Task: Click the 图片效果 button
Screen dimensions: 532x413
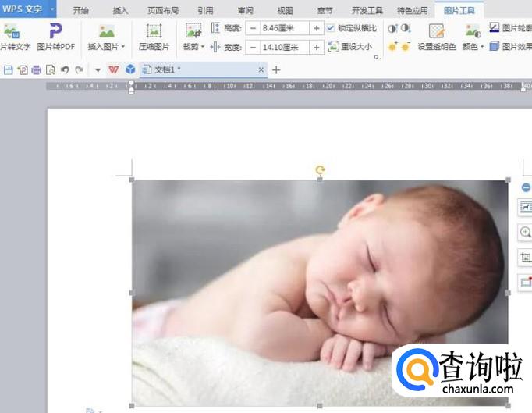Action: point(510,47)
